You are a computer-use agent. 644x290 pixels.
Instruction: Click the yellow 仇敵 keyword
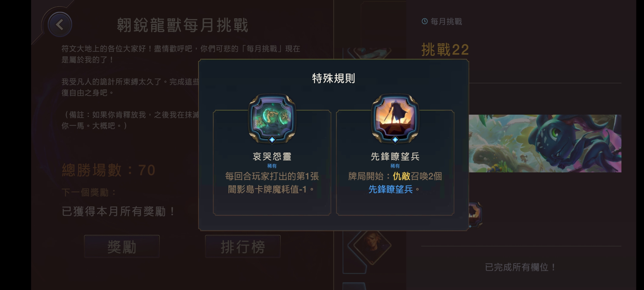401,176
